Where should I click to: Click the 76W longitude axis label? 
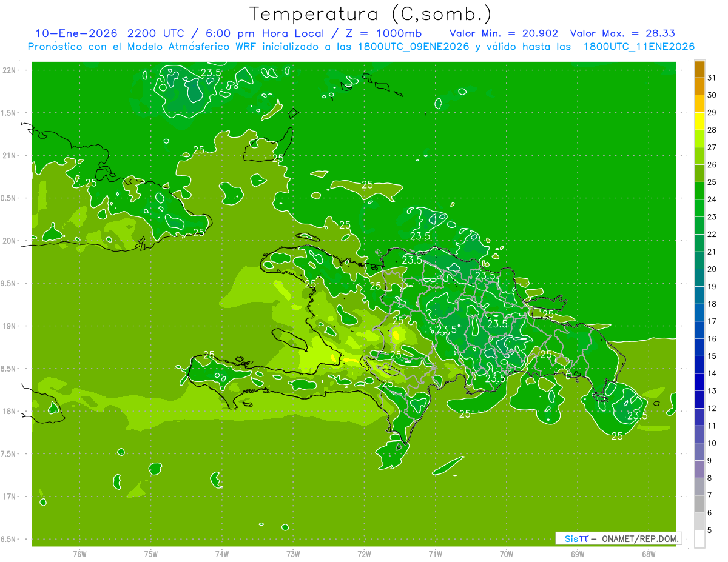pyautogui.click(x=79, y=554)
